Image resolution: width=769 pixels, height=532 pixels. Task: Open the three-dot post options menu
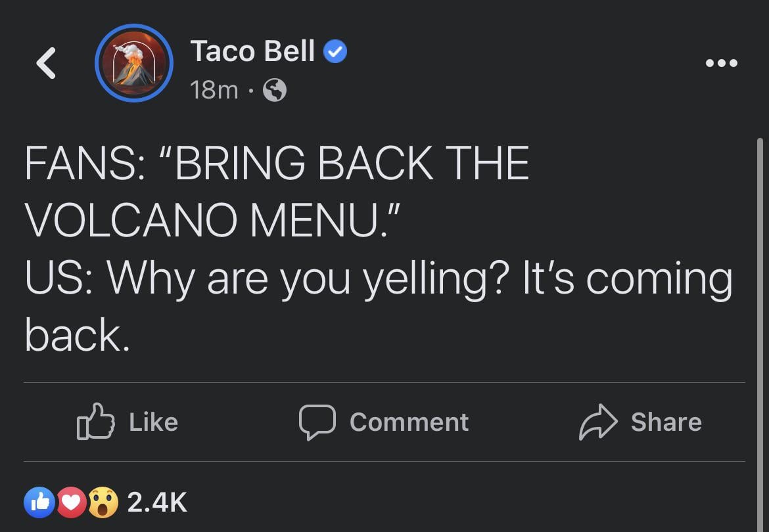(x=721, y=64)
